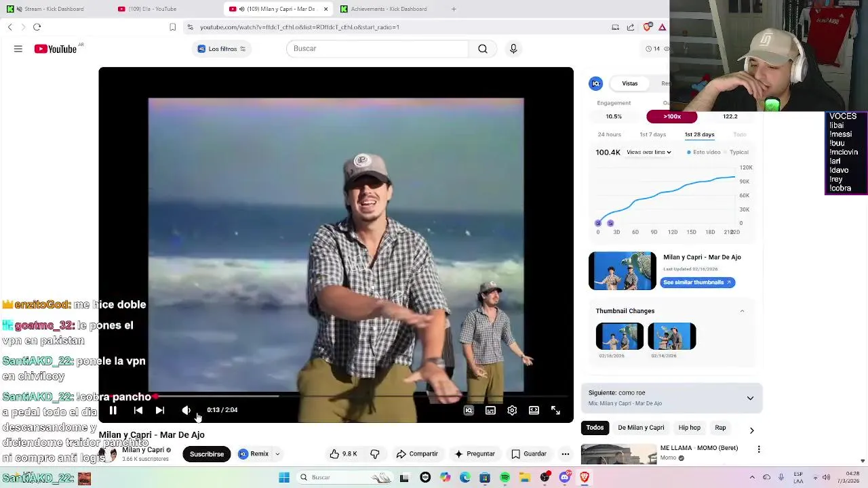Skip to the next video

click(160, 410)
